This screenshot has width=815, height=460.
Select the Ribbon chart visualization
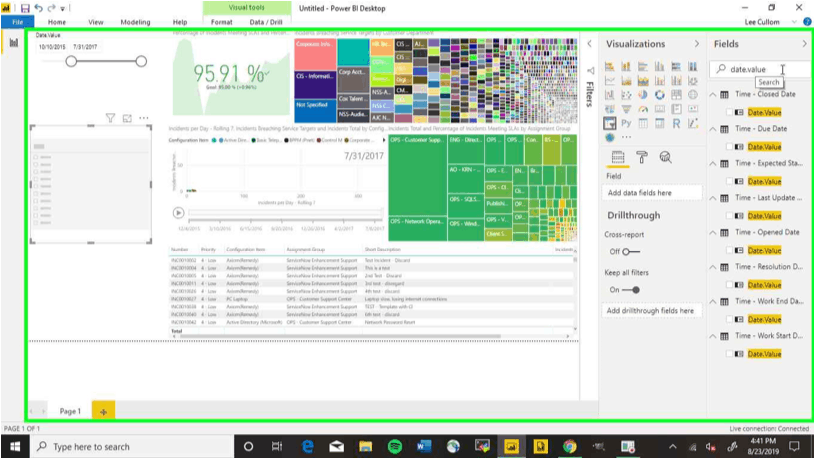693,81
